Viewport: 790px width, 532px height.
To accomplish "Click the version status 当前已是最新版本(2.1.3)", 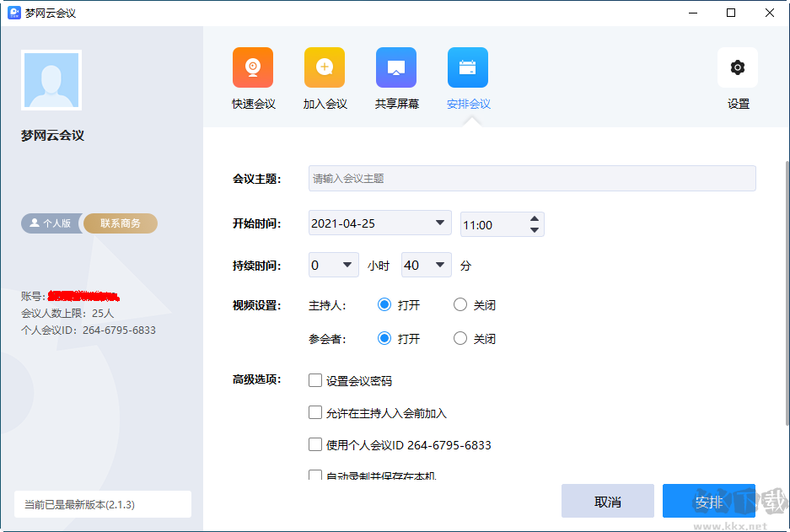I will (103, 504).
